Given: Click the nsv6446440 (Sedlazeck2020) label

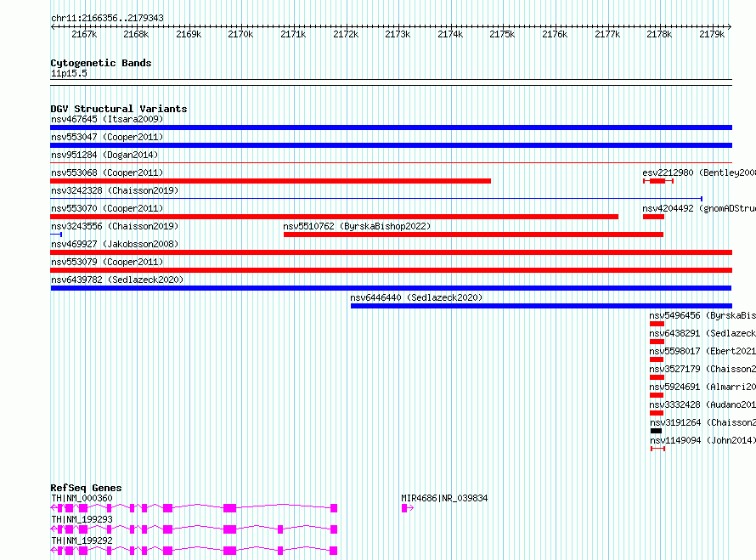Looking at the screenshot, I should (416, 297).
